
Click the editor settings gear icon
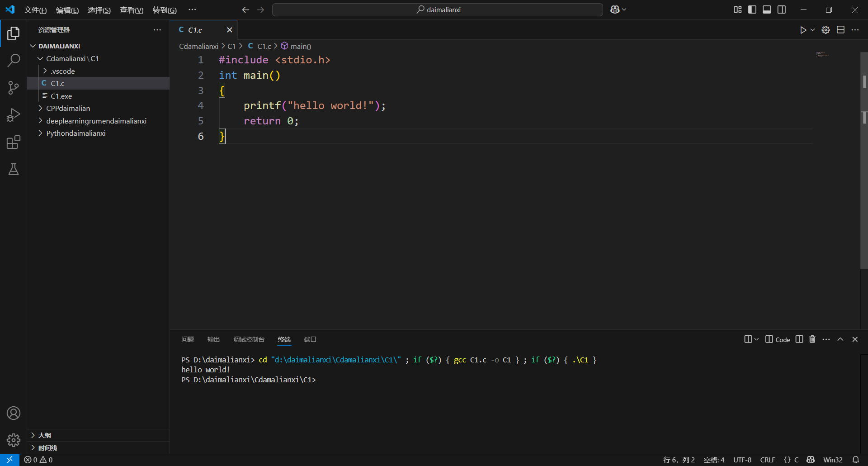826,30
